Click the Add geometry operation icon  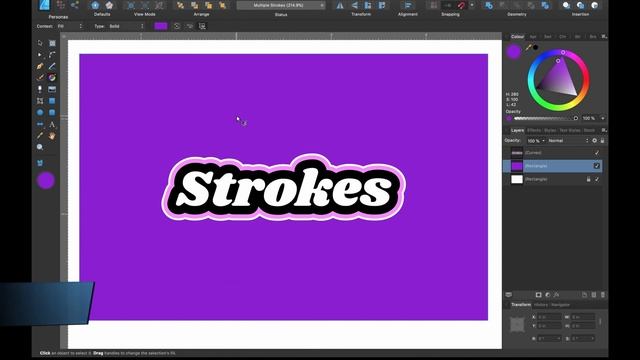[x=489, y=5]
